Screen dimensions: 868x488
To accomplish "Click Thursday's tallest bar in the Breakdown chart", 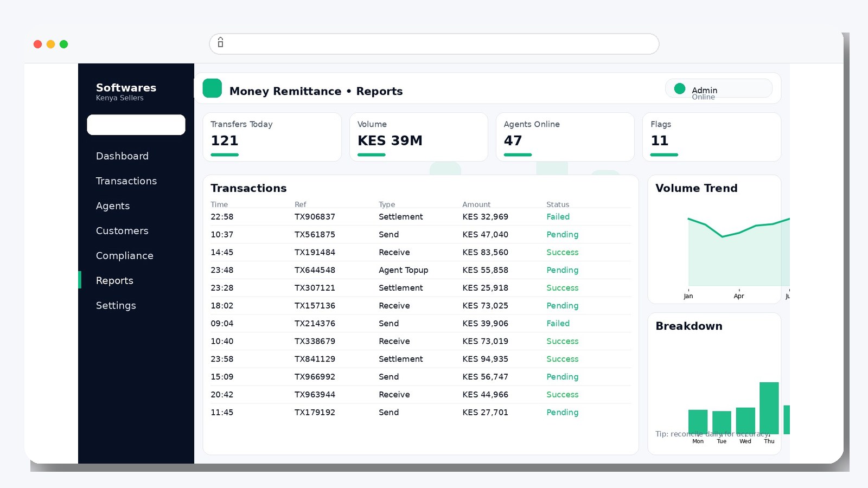I will tap(769, 407).
